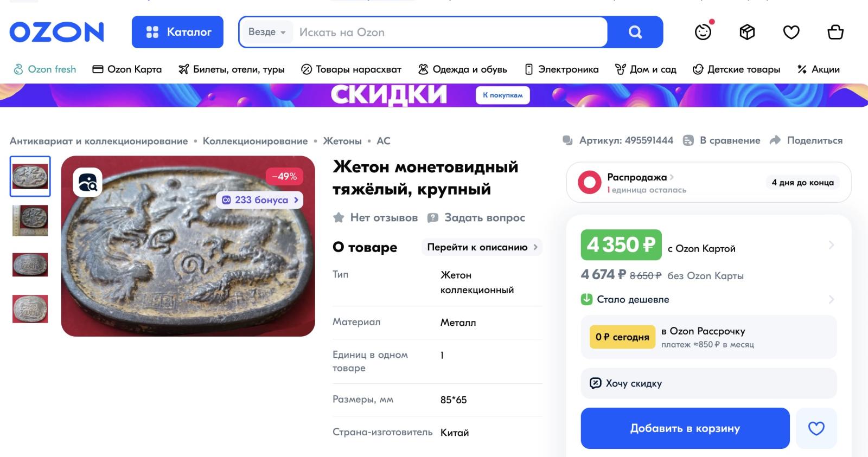The image size is (868, 457).
Task: Expand Ozon Картой price details chevron
Action: (831, 245)
